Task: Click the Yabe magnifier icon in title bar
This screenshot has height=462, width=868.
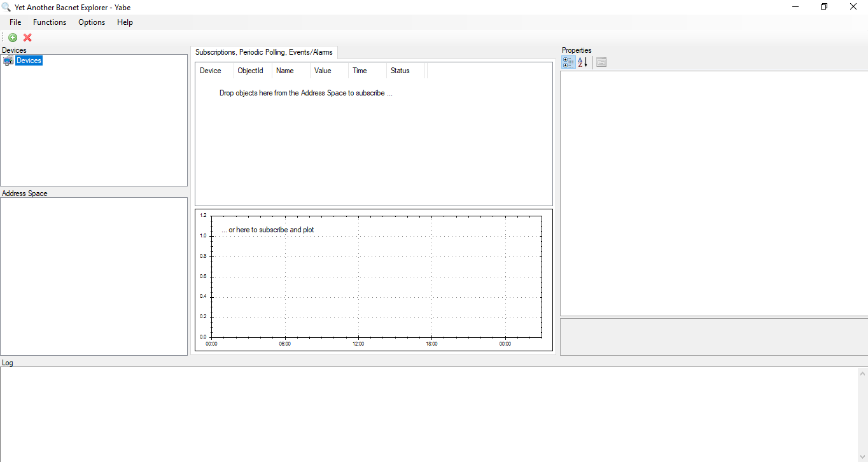Action: point(7,7)
